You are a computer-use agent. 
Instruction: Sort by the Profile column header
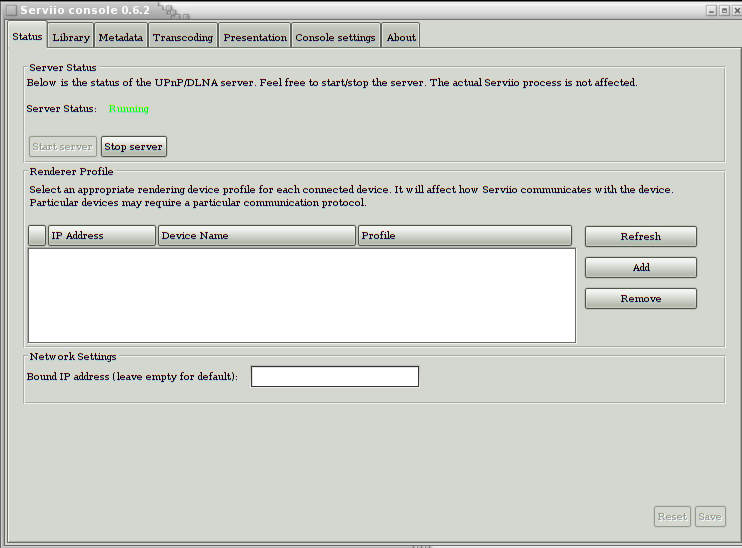[465, 236]
